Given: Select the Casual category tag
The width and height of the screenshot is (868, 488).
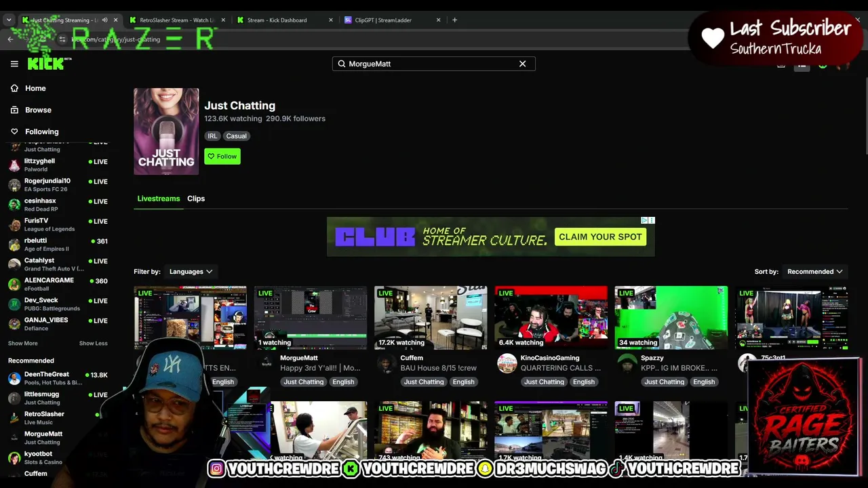Looking at the screenshot, I should (x=237, y=136).
